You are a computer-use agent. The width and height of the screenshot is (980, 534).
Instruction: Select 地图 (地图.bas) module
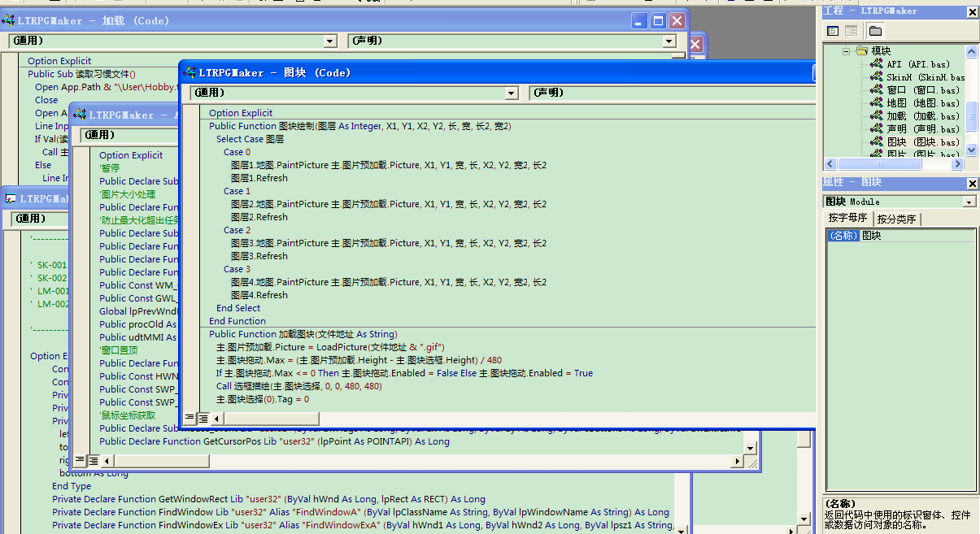pyautogui.click(x=922, y=103)
